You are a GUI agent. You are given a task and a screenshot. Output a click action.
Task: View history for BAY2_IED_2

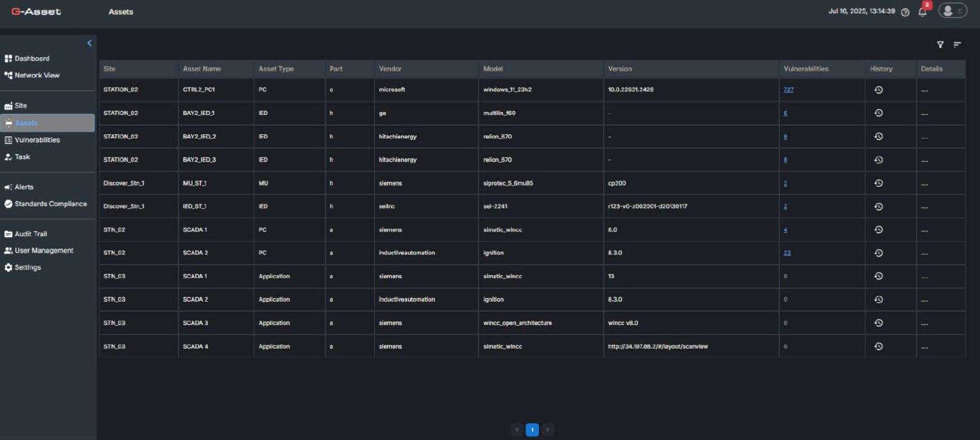click(879, 136)
